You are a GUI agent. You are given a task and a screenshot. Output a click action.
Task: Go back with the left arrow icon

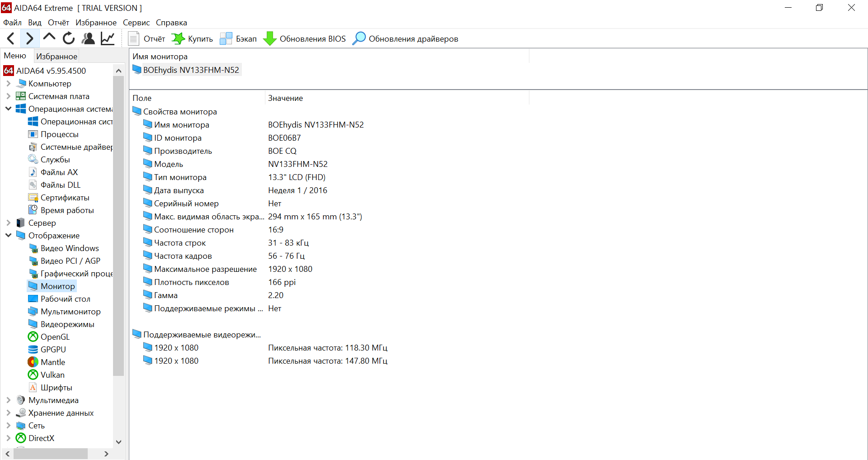[x=11, y=38]
